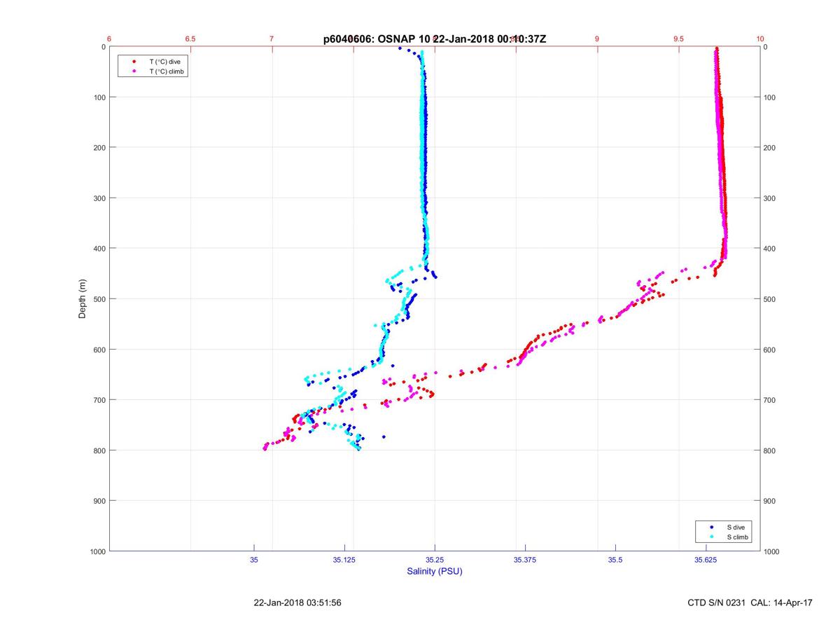The image size is (840, 620).
Task: Click the 'Depth (m)' axis label
Action: click(x=83, y=299)
